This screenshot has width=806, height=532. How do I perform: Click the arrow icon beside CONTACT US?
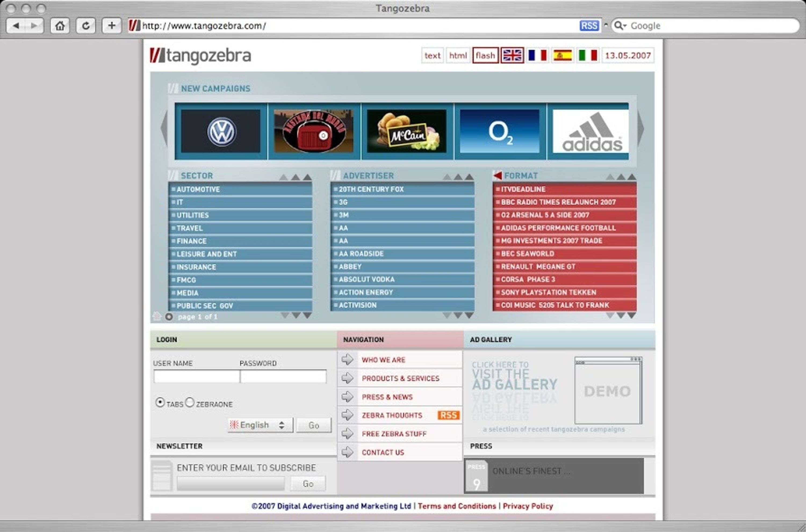point(347,452)
